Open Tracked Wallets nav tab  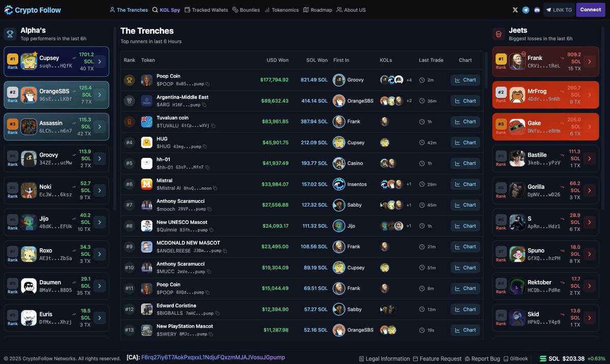point(206,10)
